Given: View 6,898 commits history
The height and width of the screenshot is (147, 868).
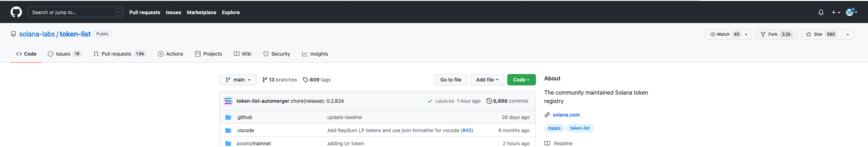Looking at the screenshot, I should (x=507, y=101).
